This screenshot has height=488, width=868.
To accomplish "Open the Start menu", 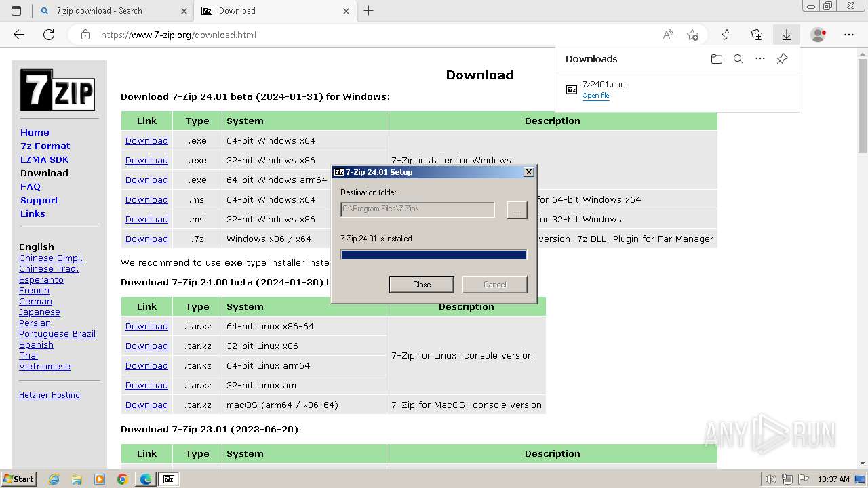I will [19, 479].
